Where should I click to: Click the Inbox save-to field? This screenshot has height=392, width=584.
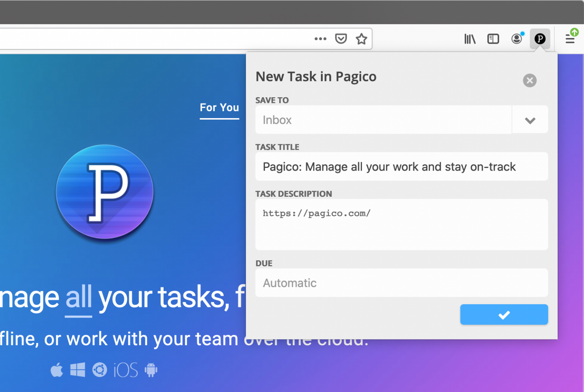(x=383, y=120)
